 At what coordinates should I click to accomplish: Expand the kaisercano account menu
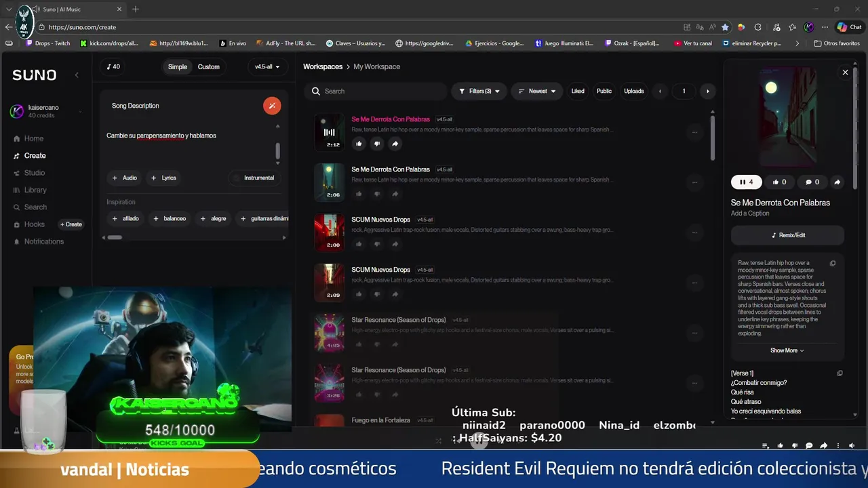(45, 111)
